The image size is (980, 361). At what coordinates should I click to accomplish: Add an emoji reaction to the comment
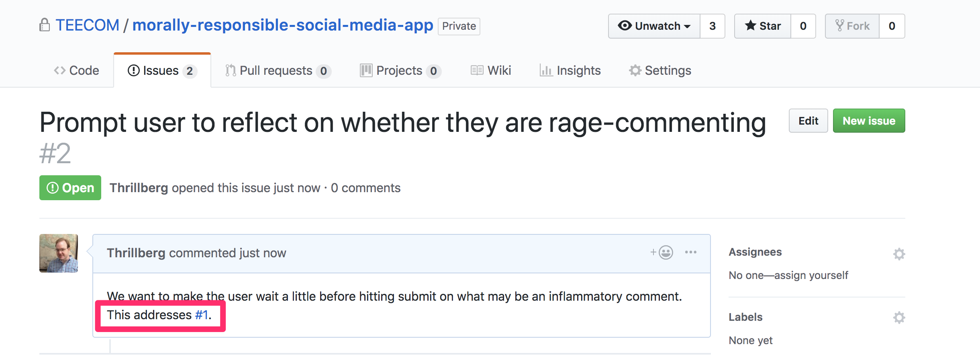click(661, 252)
